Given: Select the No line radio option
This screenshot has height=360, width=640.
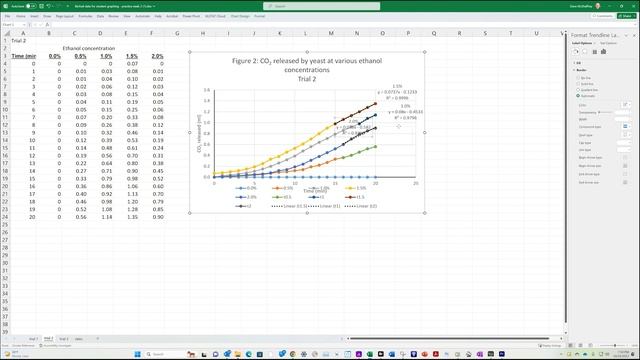Looking at the screenshot, I should pyautogui.click(x=578, y=78).
